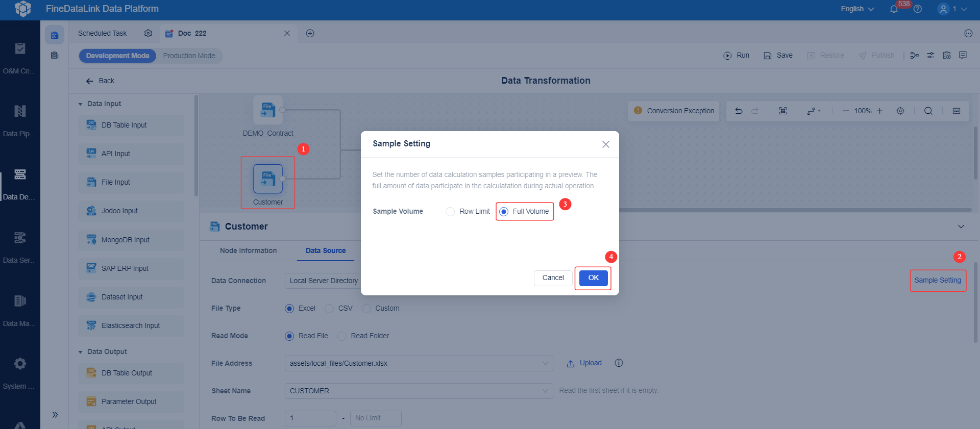
Task: Open the Sheet Name dropdown
Action: pos(419,391)
